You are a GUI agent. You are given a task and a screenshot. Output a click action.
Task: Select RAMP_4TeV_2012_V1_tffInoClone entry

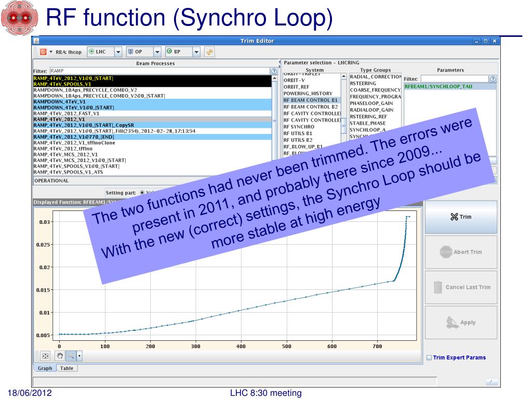152,143
